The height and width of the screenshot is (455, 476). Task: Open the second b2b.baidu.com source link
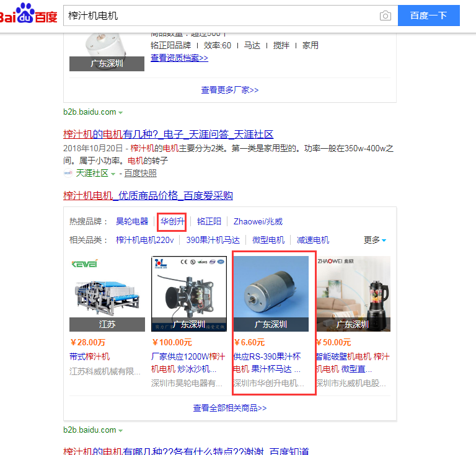point(89,430)
